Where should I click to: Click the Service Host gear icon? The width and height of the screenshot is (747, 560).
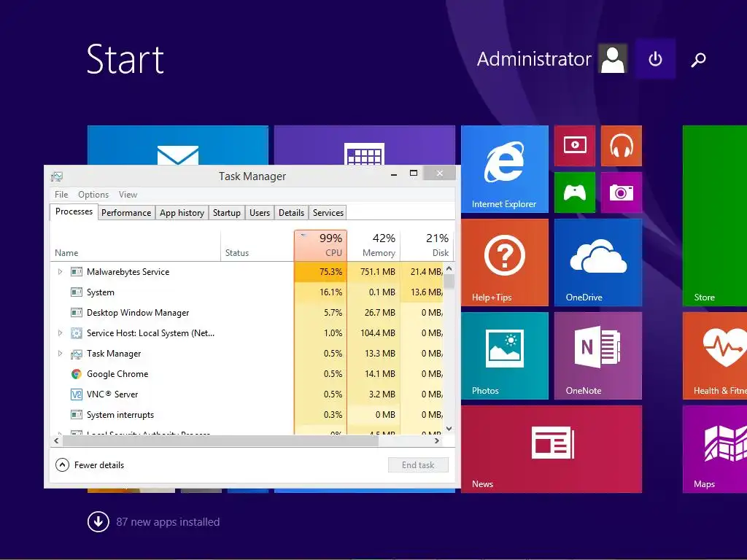point(76,333)
